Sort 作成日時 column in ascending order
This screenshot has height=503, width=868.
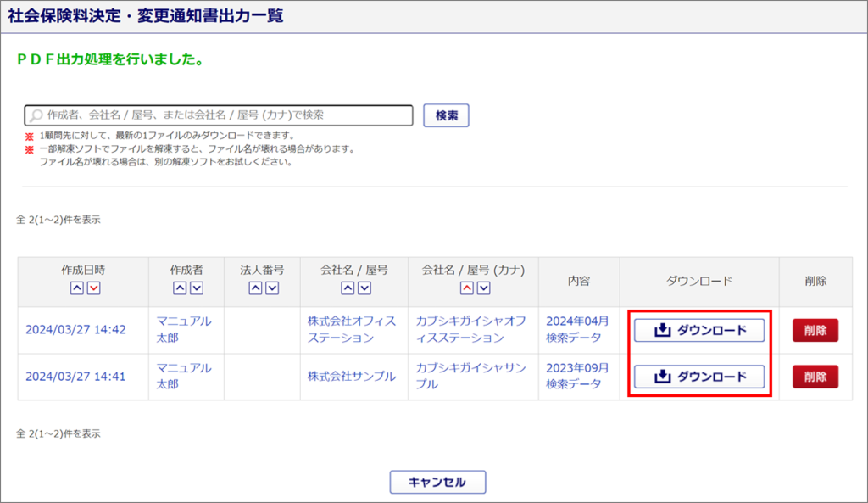76,288
